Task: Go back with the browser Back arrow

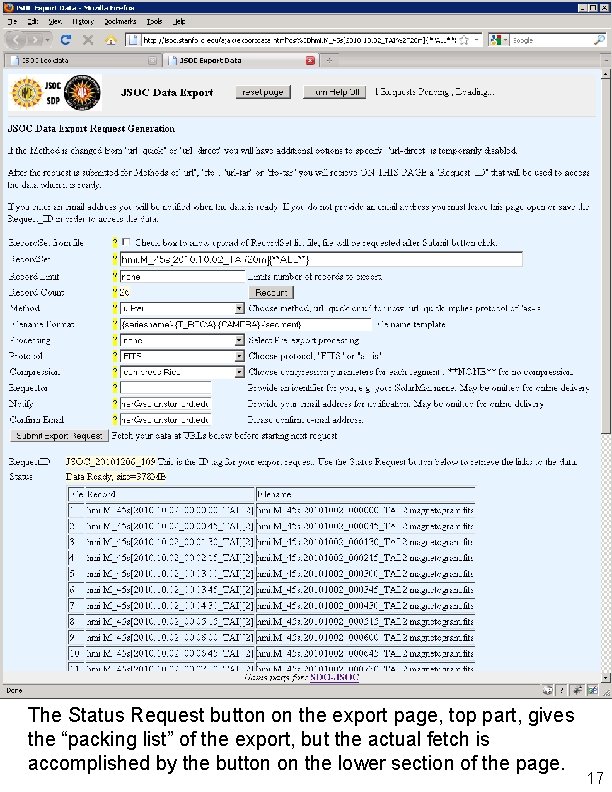Action: pyautogui.click(x=17, y=40)
